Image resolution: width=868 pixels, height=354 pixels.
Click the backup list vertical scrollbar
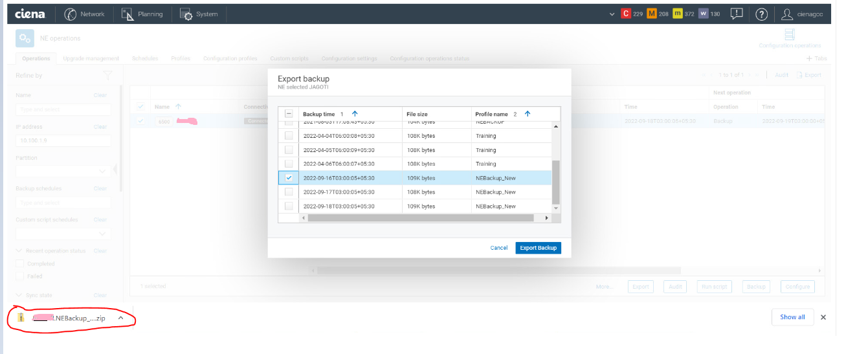pos(555,181)
